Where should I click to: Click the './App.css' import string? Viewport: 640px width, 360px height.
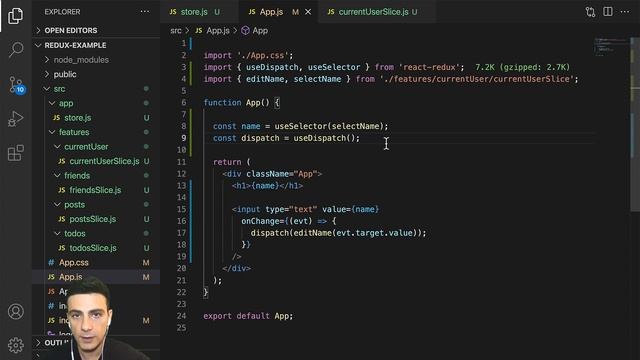click(262, 55)
